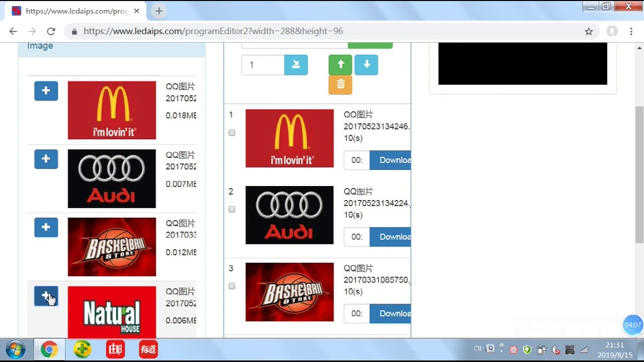Move selected item up with green arrow
The image size is (644, 362).
click(340, 65)
